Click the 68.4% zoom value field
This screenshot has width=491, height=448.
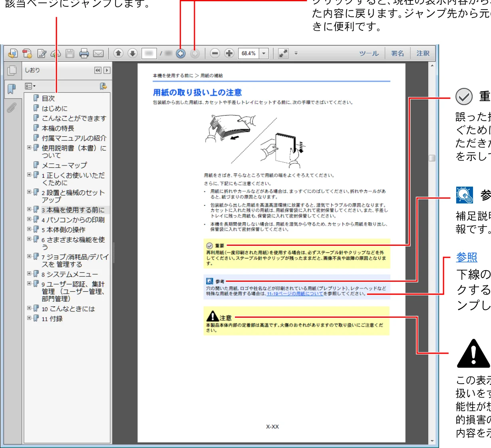point(249,53)
